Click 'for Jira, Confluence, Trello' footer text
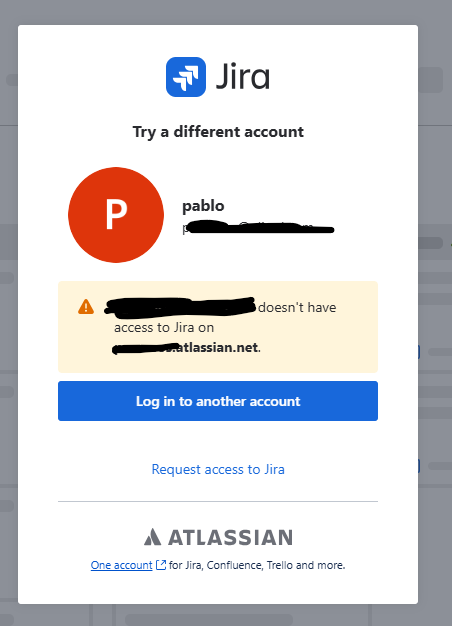 [x=257, y=565]
